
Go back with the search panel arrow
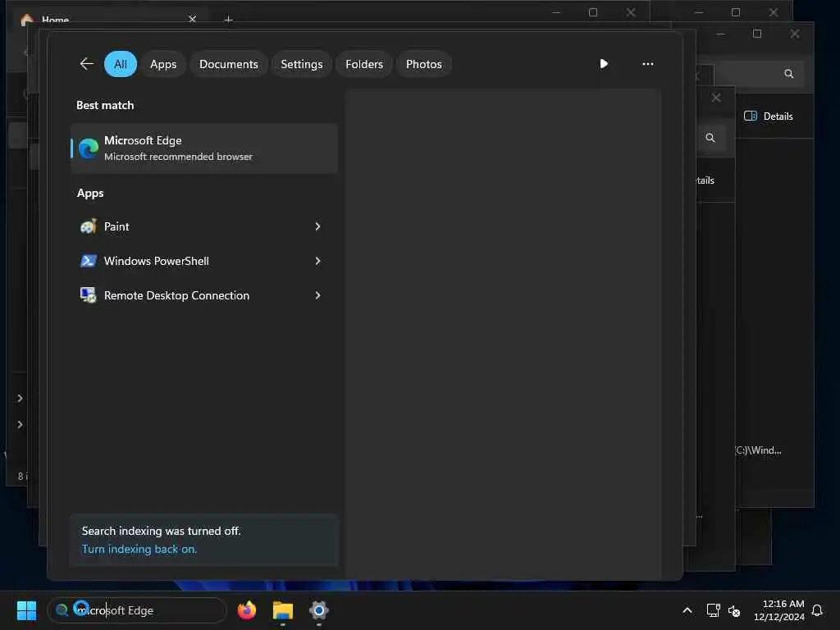point(87,64)
